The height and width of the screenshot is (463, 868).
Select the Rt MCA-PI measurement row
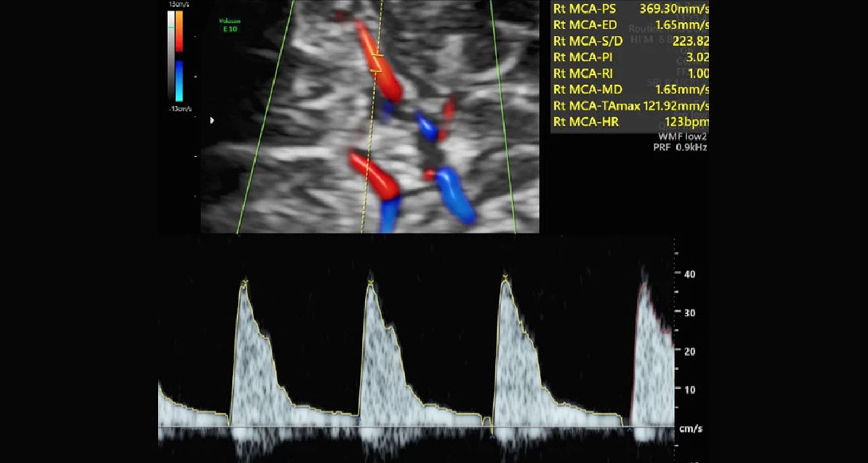click(630, 58)
